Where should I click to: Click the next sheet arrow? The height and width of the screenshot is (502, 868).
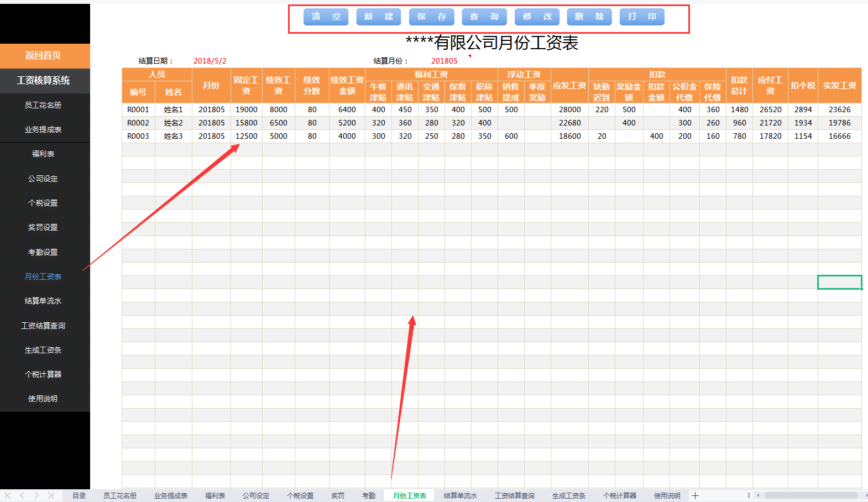36,495
